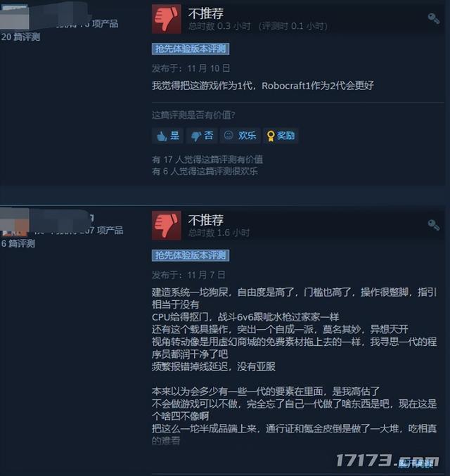Open the reviewer's 20 篇评测 reviews link

(20, 37)
